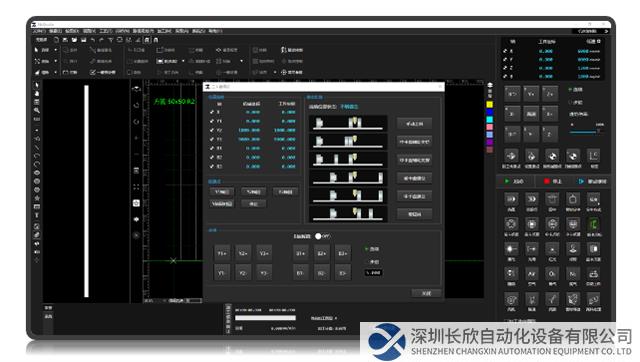
Task: Click the Y1+ jog button in the dialog
Action: [x=222, y=253]
